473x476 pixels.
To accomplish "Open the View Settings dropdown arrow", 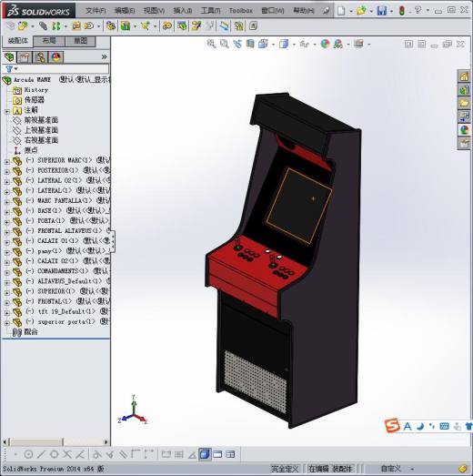I will [369, 45].
